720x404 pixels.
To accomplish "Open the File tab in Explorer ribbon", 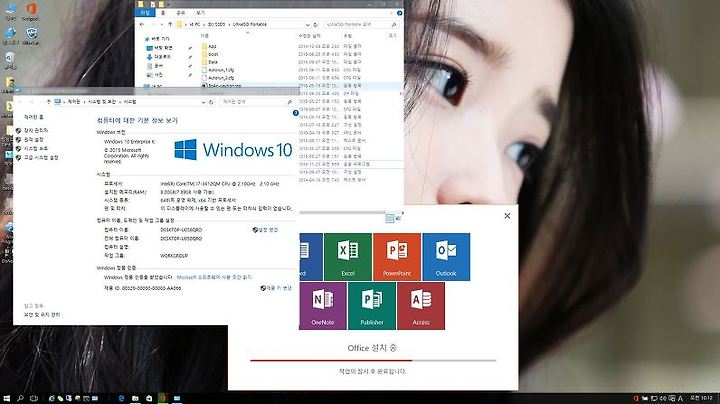I will point(145,13).
